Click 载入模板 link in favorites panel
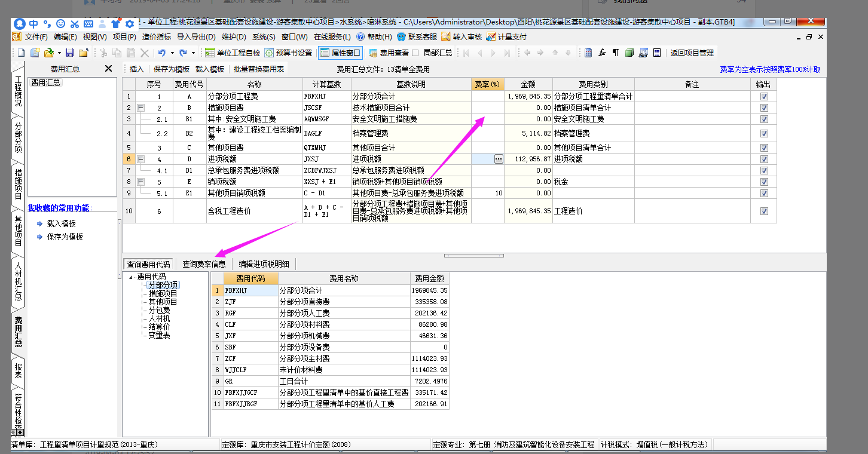Image resolution: width=868 pixels, height=454 pixels. [x=62, y=223]
